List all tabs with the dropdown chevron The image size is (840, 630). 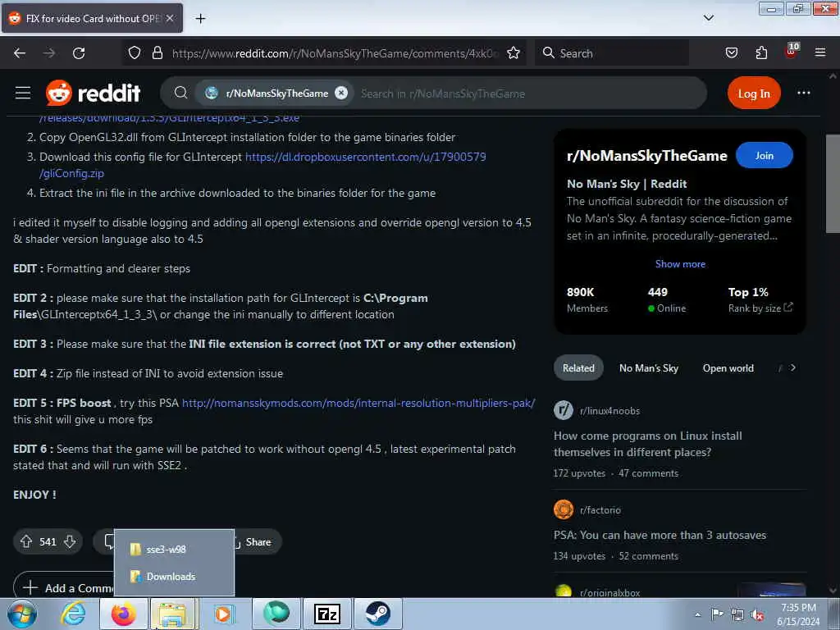[708, 18]
